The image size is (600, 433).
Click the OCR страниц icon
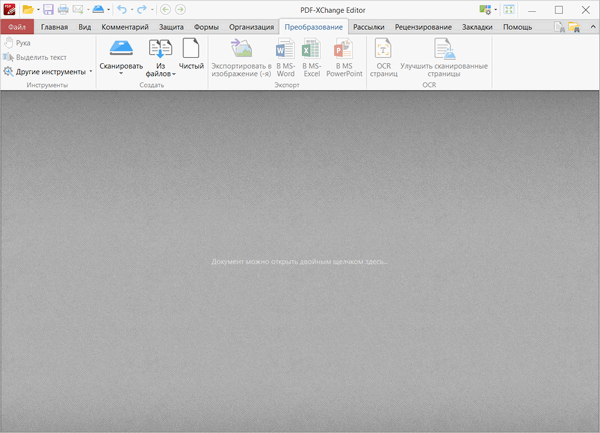383,54
